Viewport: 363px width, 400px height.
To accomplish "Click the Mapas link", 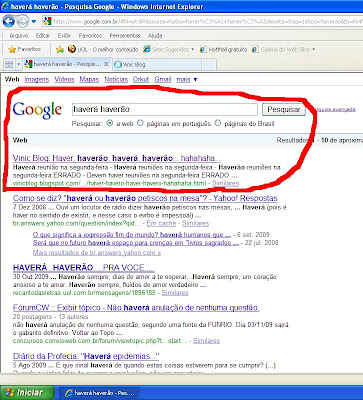I will click(x=89, y=79).
